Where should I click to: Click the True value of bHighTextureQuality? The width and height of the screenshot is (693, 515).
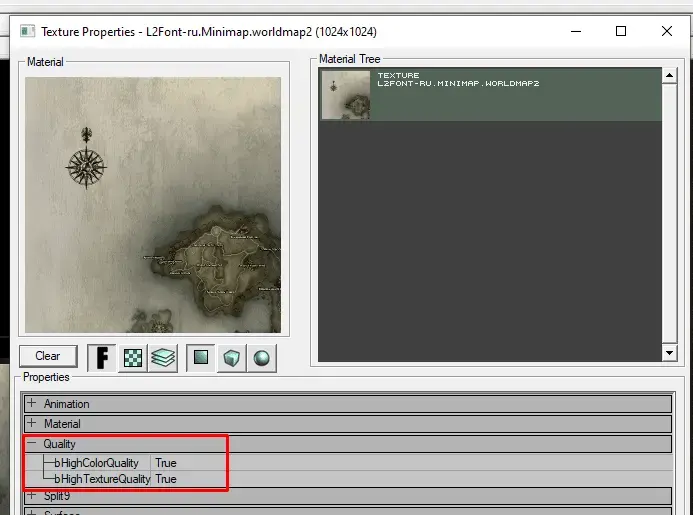coord(166,479)
